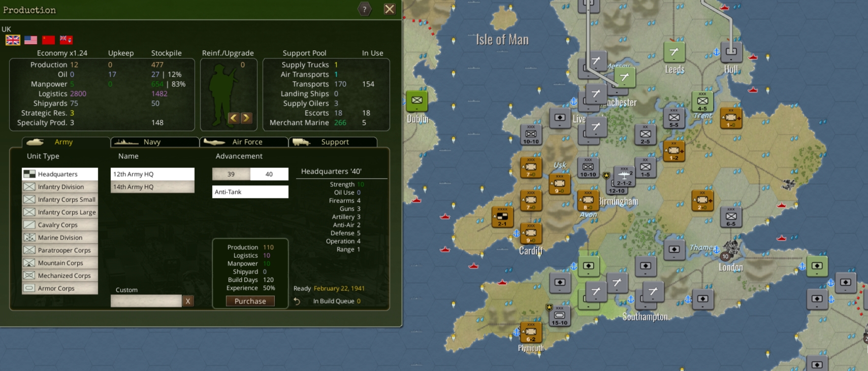Open the help question mark button

pyautogui.click(x=365, y=9)
